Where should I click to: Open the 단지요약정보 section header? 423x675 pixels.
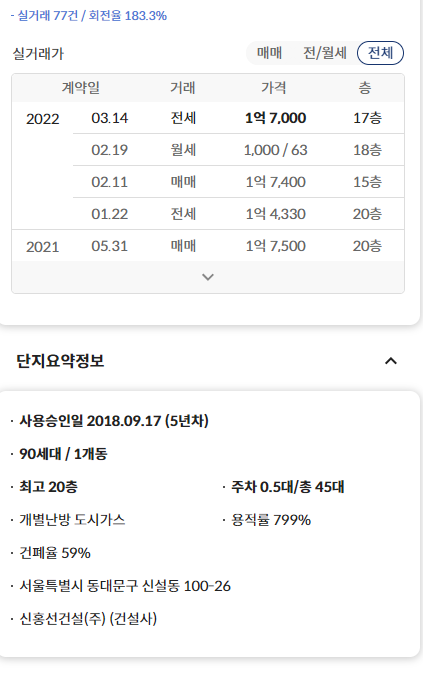(60, 361)
